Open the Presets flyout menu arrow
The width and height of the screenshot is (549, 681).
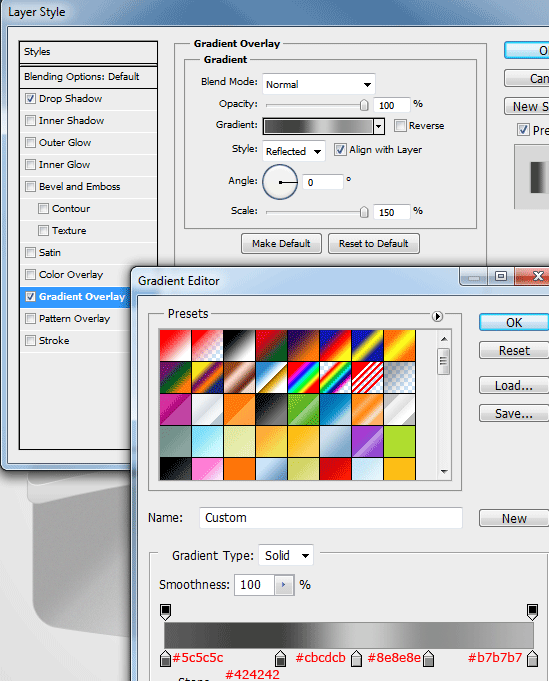437,316
